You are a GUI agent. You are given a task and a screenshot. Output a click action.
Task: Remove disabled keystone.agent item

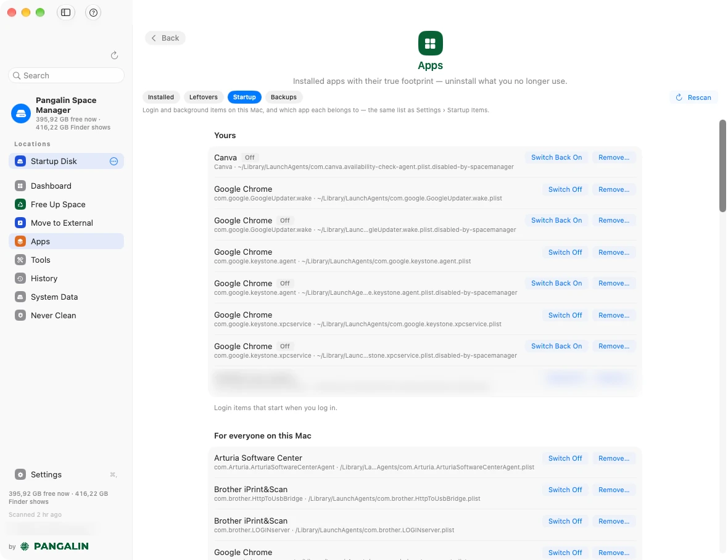tap(614, 283)
